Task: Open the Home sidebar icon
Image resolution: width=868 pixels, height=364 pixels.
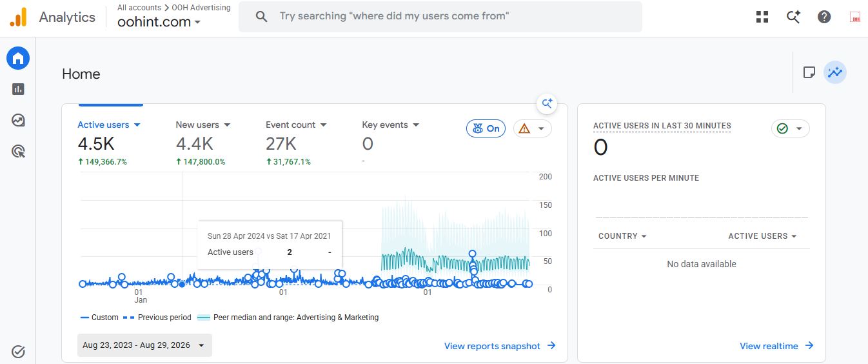Action: [18, 59]
